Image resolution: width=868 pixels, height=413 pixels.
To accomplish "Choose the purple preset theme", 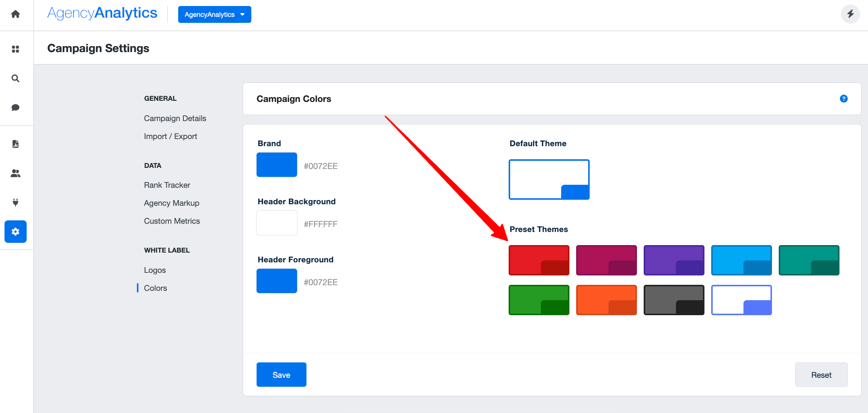I will pos(674,260).
